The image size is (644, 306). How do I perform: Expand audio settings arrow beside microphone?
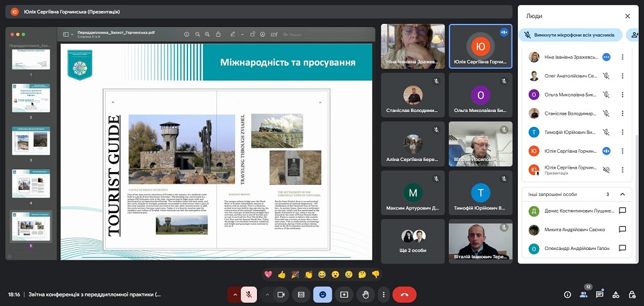tap(234, 294)
